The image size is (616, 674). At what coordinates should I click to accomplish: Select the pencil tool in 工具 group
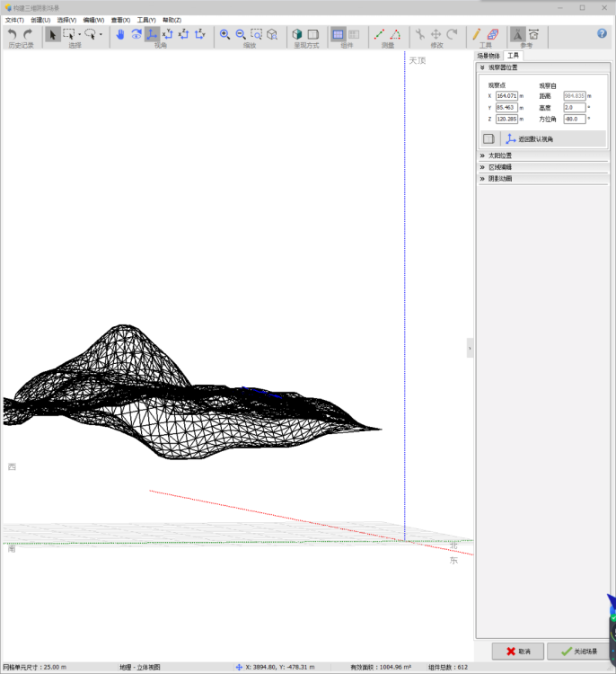tap(477, 34)
